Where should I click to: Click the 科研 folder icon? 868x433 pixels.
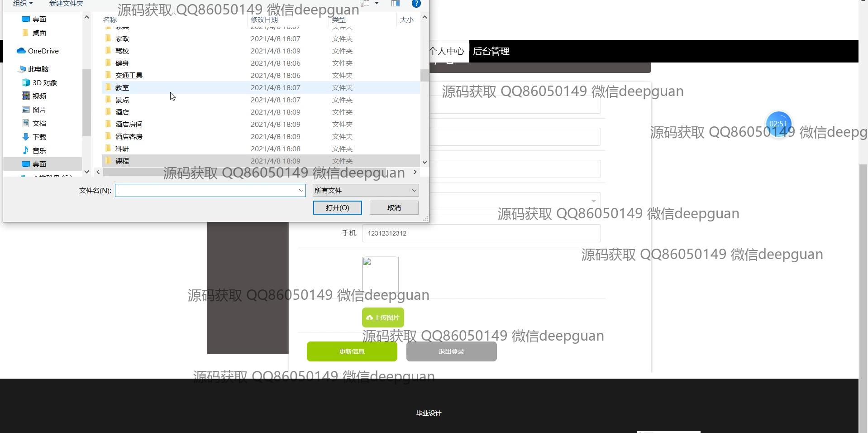[x=108, y=149]
